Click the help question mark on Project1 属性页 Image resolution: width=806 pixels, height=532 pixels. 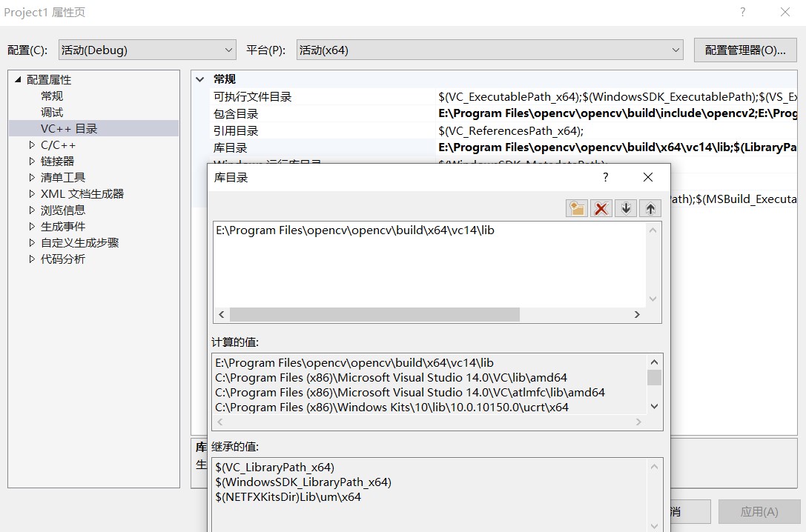[x=744, y=12]
